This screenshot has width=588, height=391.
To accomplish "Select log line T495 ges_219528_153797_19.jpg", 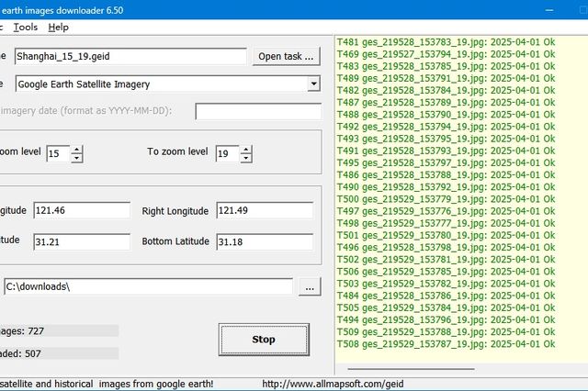I will (x=446, y=163).
